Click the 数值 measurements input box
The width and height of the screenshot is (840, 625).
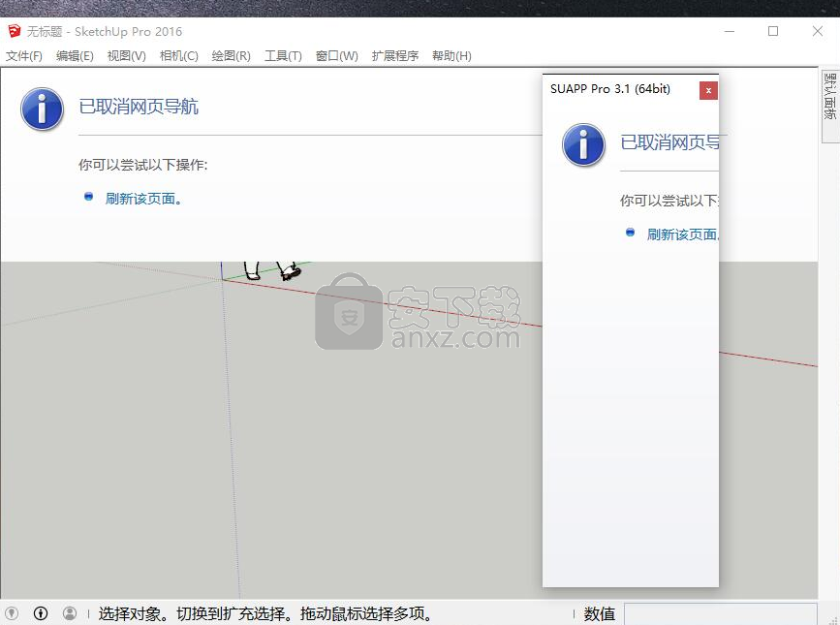[x=721, y=614]
